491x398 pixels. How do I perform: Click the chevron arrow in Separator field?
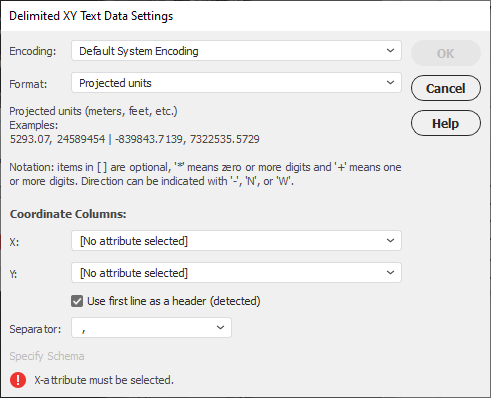(x=220, y=327)
